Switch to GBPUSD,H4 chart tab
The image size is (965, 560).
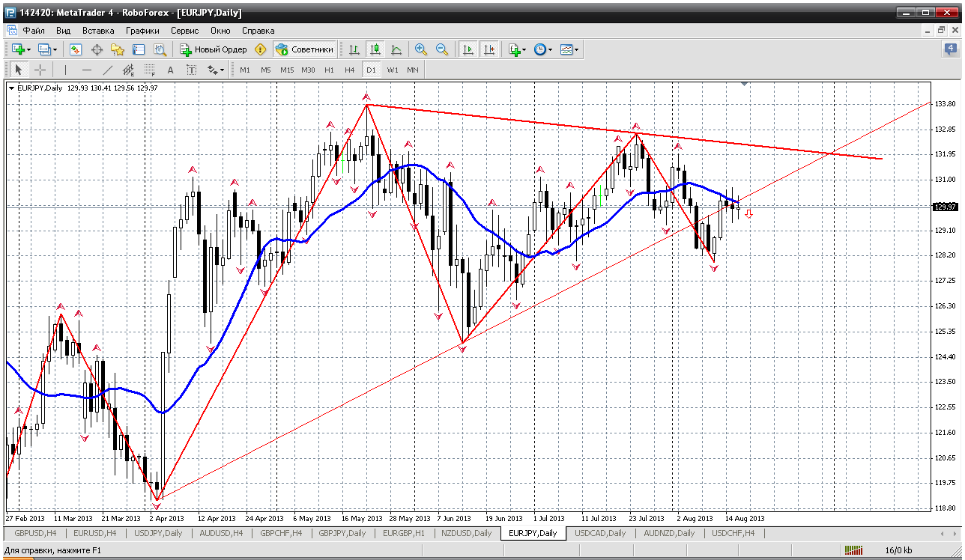click(x=34, y=533)
